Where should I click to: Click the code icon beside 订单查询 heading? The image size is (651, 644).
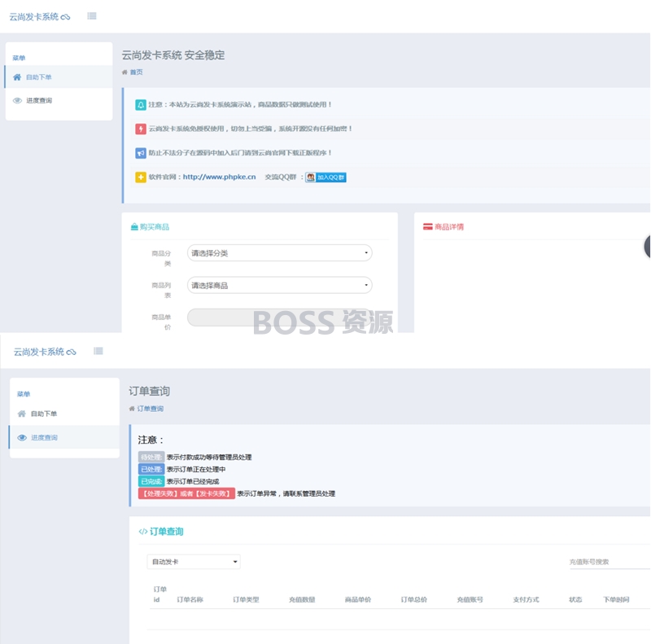pos(143,532)
